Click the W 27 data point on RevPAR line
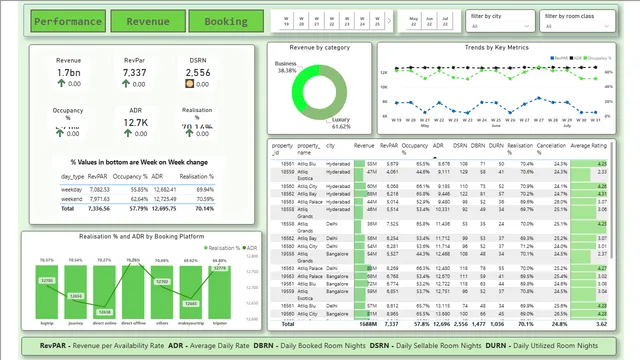 (x=539, y=98)
